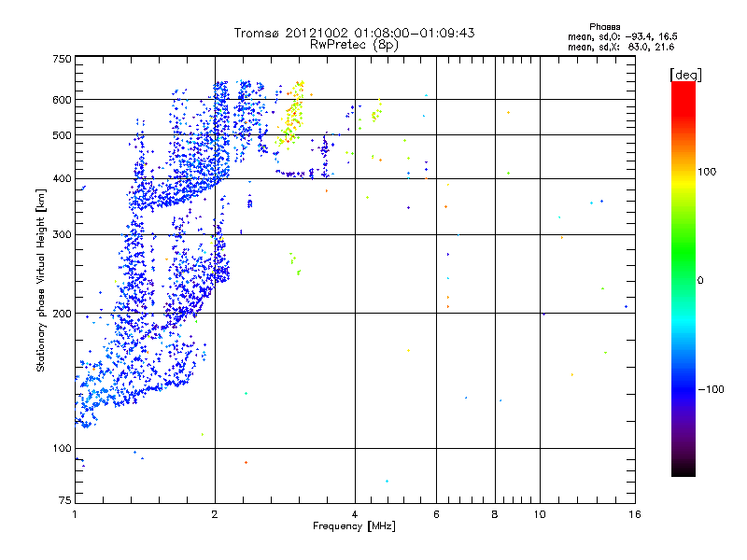
Task: Click the plot title 'Tromsø 20121002 01:08:00-01:09:43'
Action: pyautogui.click(x=354, y=33)
